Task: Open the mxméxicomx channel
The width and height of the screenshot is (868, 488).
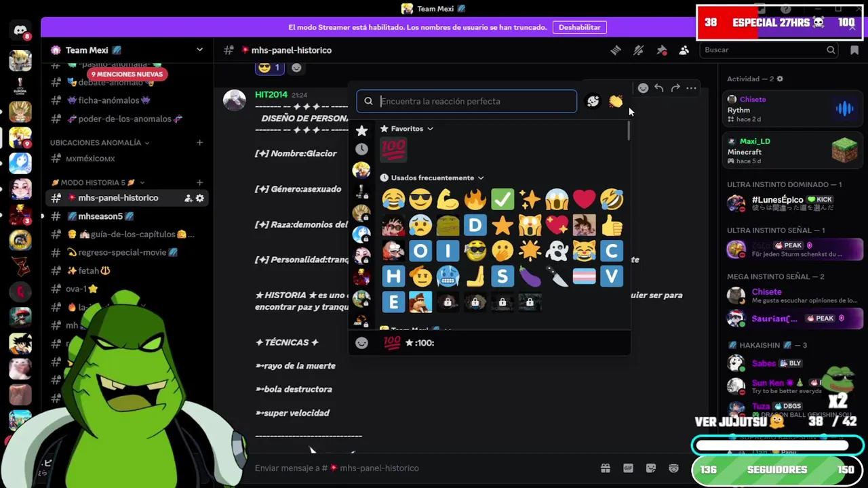Action: [127, 159]
